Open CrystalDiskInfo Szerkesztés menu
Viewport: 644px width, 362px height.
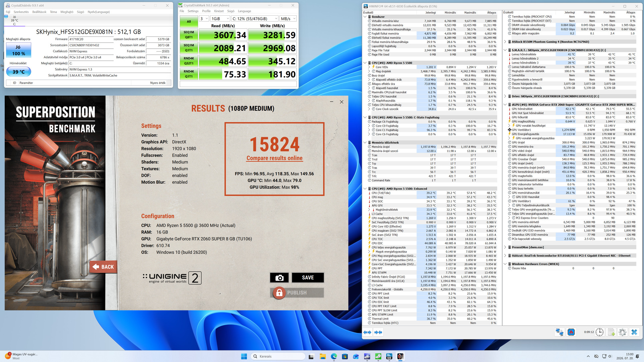pos(21,12)
